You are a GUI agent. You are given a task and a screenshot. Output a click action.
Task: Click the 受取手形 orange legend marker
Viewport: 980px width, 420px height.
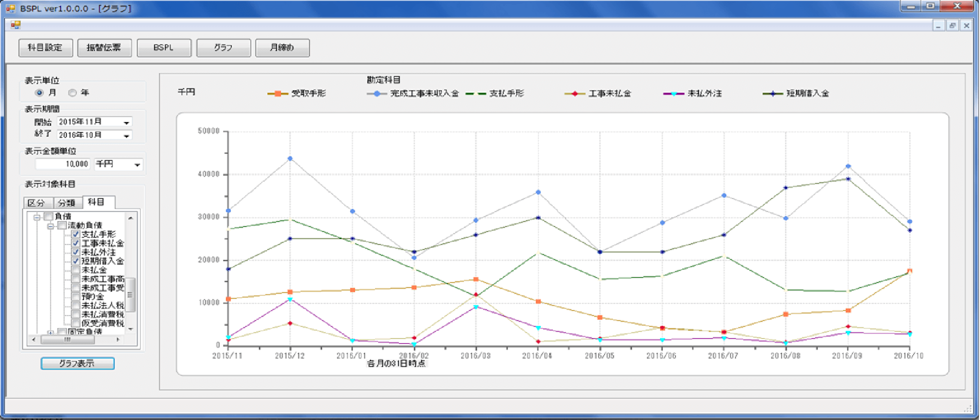tap(277, 93)
